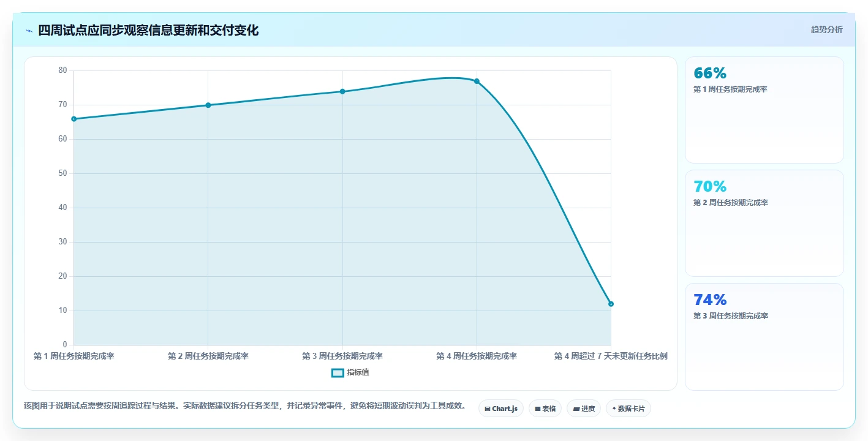Screen dimensions: 868x441
Task: Click the 66% value card
Action: click(x=764, y=110)
